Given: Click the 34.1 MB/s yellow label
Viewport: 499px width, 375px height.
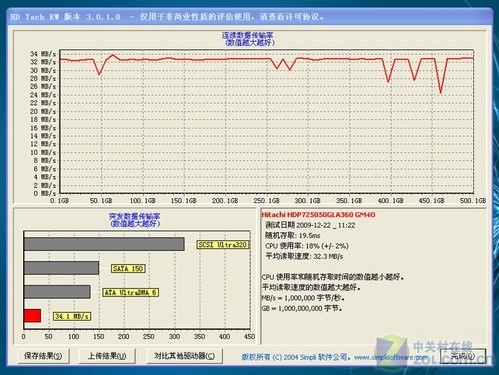Looking at the screenshot, I should pos(72,316).
